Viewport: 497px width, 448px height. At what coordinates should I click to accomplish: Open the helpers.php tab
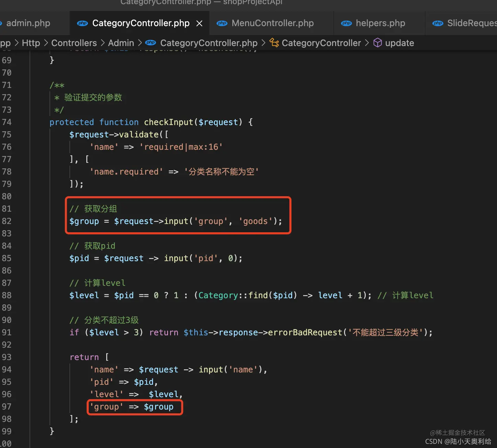(x=380, y=23)
